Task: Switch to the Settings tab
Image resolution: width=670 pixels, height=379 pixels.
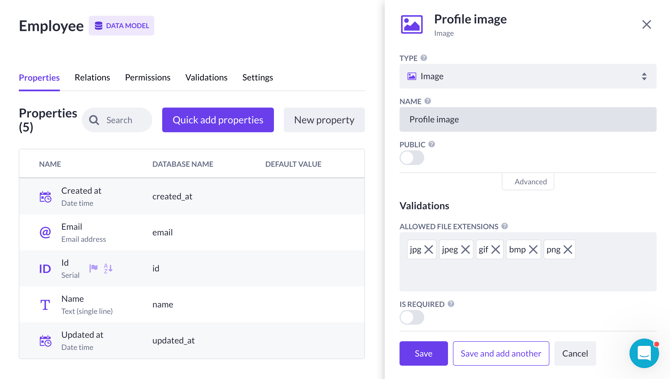Action: tap(258, 77)
